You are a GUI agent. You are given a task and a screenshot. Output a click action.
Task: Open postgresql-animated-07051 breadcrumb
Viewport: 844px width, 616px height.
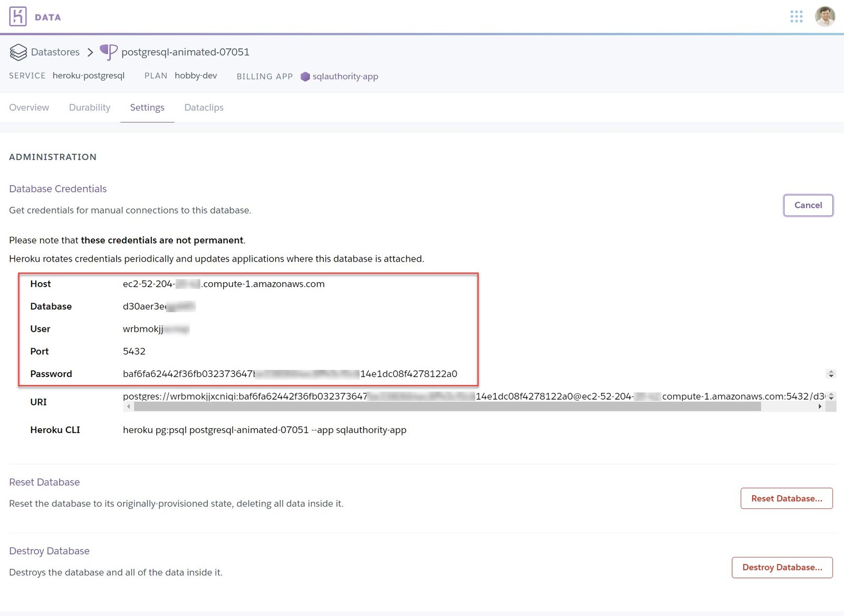(185, 52)
